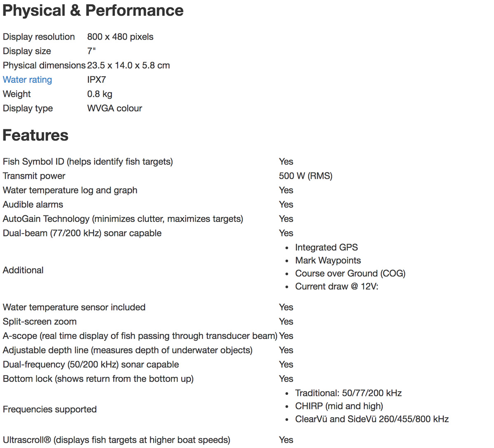Select the 0.8 kg weight value
Screen dimensions: 494x448
click(x=100, y=94)
